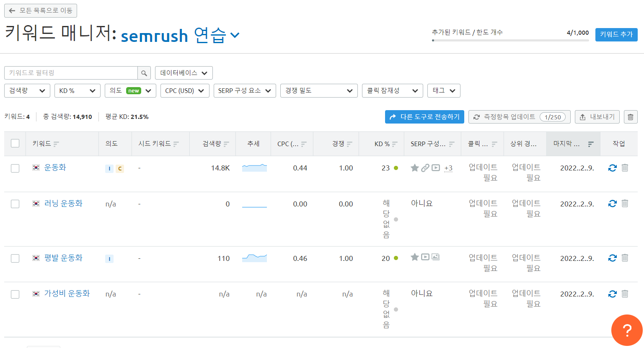Image resolution: width=644 pixels, height=348 pixels.
Task: Click the star SERP feature icon in 운동화 row
Action: [x=415, y=168]
